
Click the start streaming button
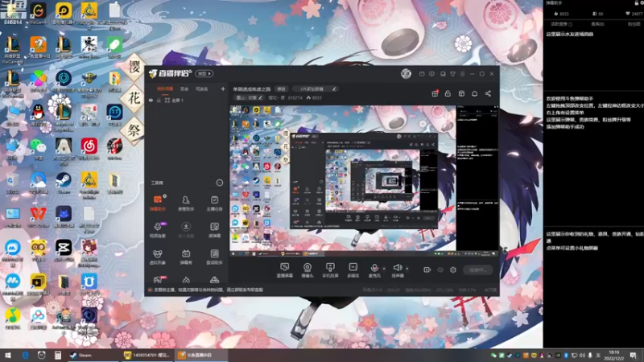478,270
